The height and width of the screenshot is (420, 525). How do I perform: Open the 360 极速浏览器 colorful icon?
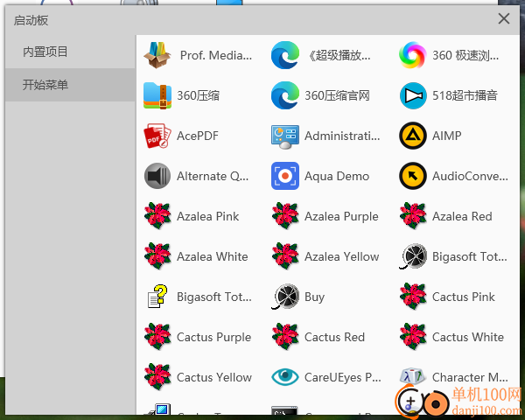tap(412, 55)
